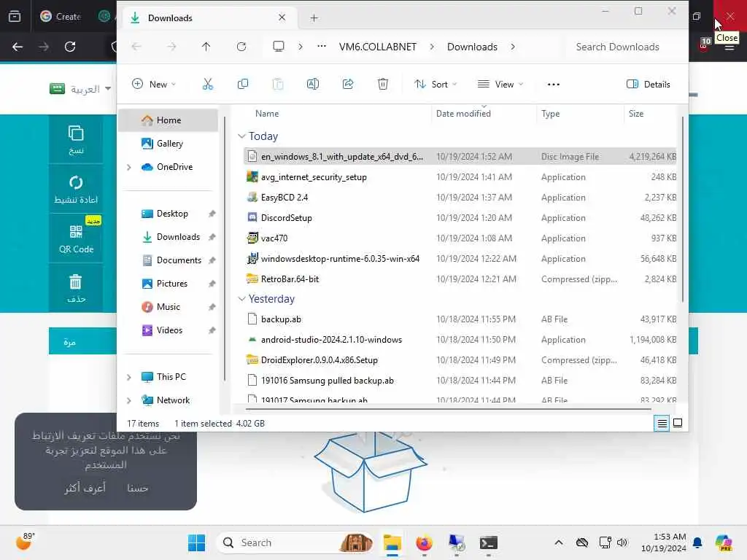The width and height of the screenshot is (747, 560).
Task: Expand the OneDrive tree node
Action: (x=128, y=167)
